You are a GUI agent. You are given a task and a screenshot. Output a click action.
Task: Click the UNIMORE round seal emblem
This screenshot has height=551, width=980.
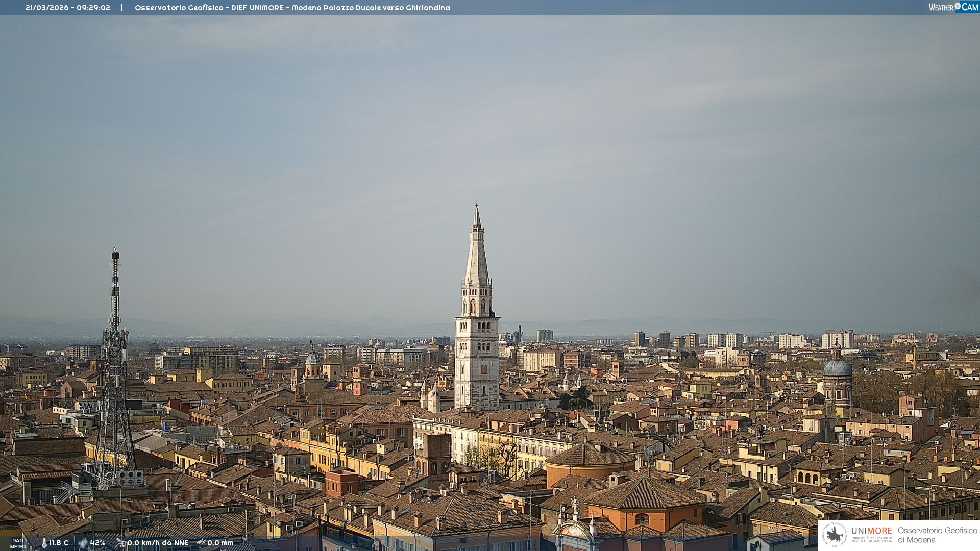(835, 535)
